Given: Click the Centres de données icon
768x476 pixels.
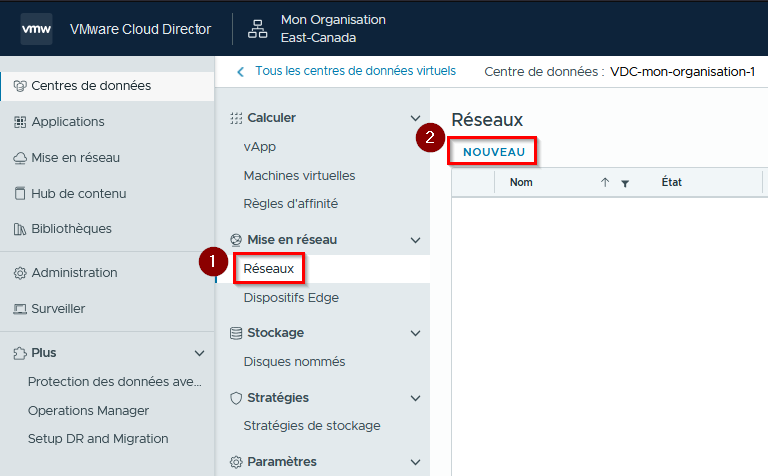Looking at the screenshot, I should click(x=20, y=86).
